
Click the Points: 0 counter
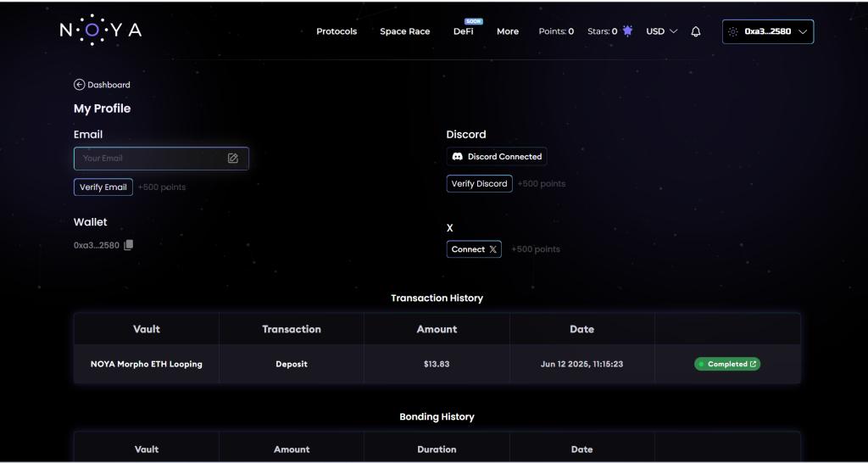pyautogui.click(x=556, y=31)
